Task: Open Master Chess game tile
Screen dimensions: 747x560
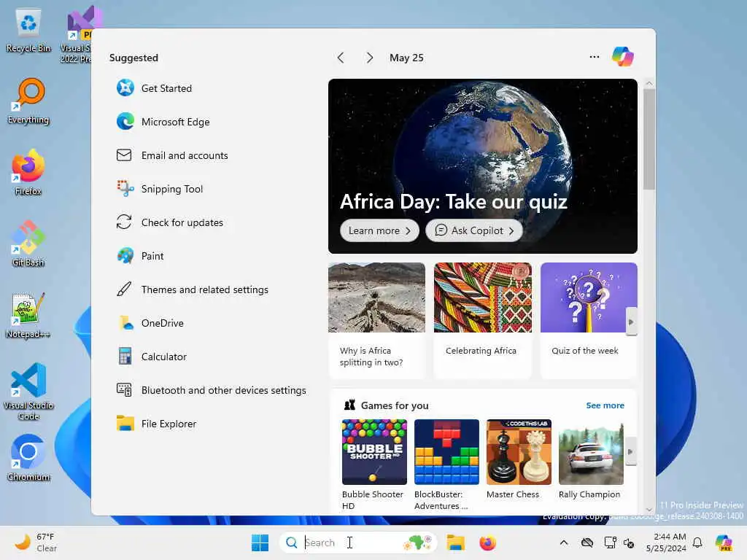Action: click(x=519, y=459)
